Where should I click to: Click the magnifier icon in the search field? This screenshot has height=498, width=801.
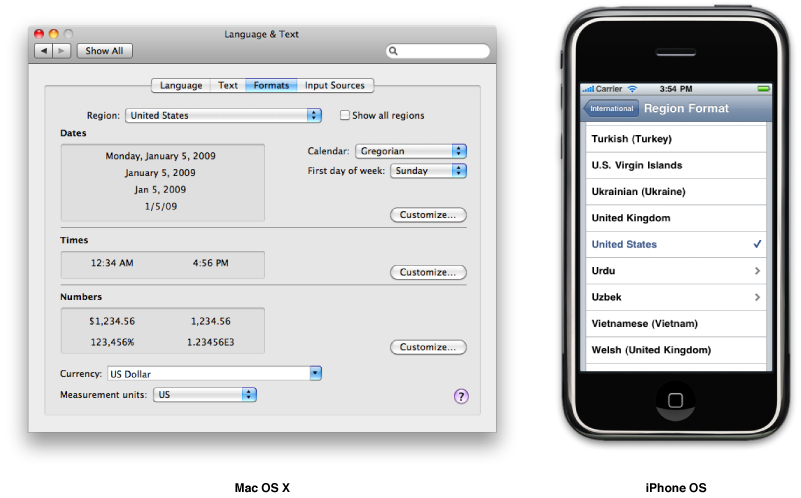click(x=393, y=51)
